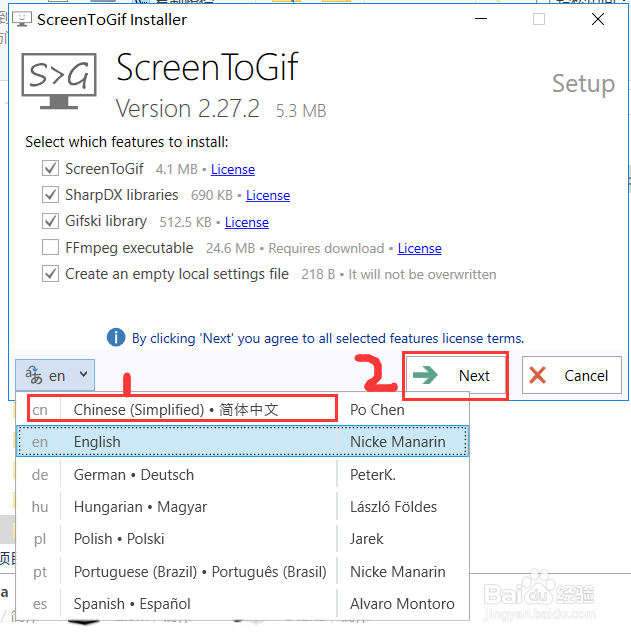The width and height of the screenshot is (631, 636).
Task: Click 'It will not be overwritten' note
Action: tap(422, 275)
